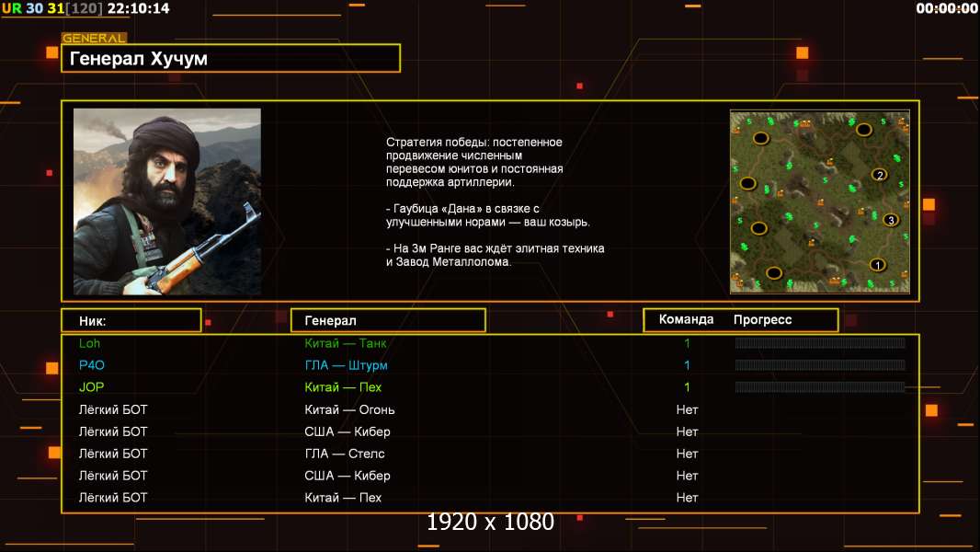This screenshot has height=552, width=980.
Task: Click "Нет" in the Китай — Огонь row
Action: click(687, 409)
